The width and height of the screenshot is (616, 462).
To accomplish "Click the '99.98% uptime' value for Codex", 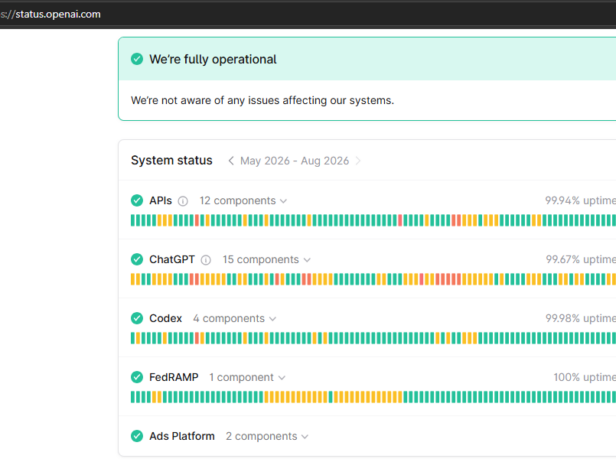I will (581, 318).
